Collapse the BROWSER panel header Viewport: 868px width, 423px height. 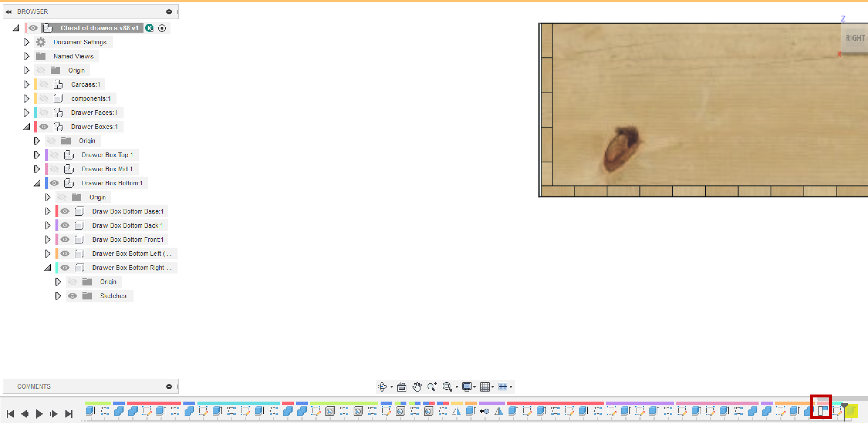pos(8,11)
